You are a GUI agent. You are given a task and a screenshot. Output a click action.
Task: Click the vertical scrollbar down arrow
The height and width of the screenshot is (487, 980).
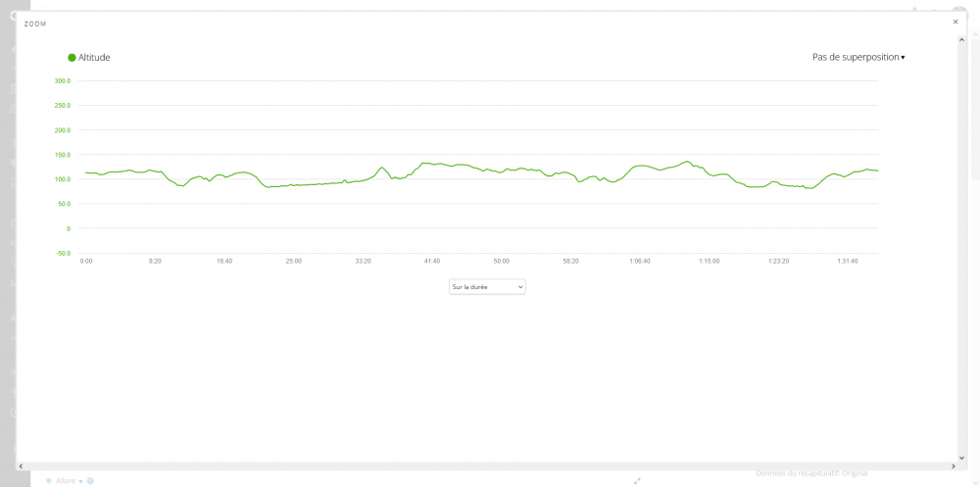point(961,457)
